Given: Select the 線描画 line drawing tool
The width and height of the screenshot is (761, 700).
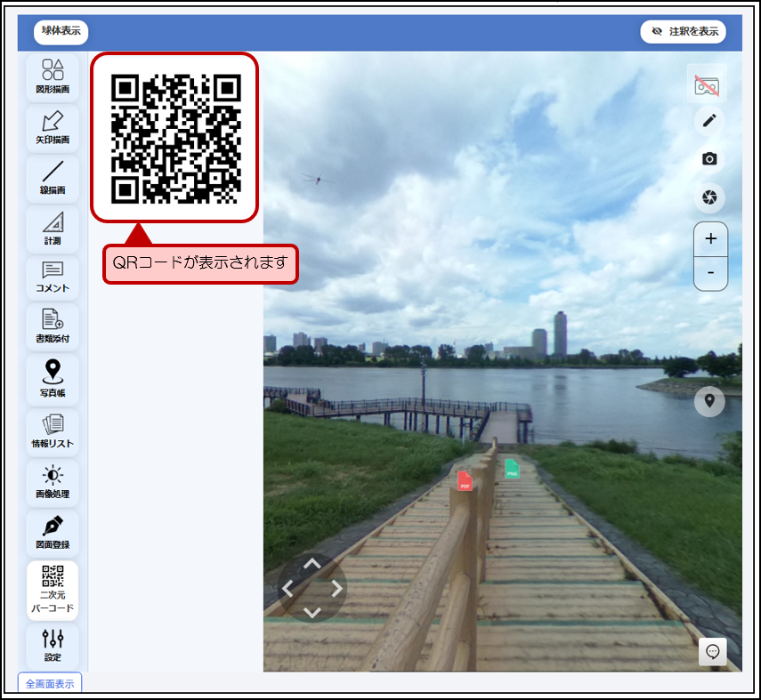Looking at the screenshot, I should tap(53, 178).
